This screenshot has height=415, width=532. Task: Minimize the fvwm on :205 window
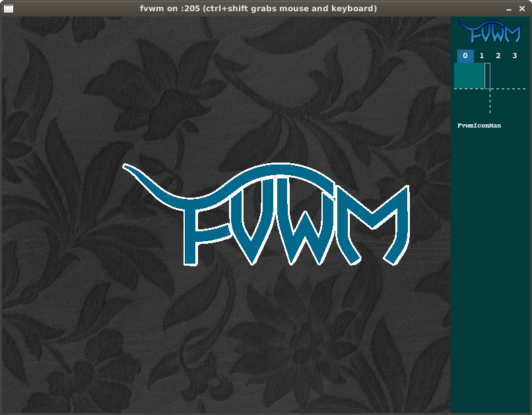509,9
